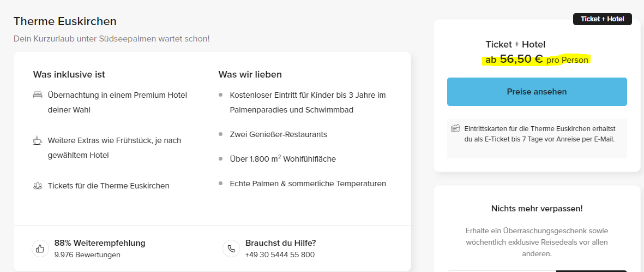Select the 88% Weiterempfehlung text
This screenshot has height=272, width=644.
click(100, 243)
